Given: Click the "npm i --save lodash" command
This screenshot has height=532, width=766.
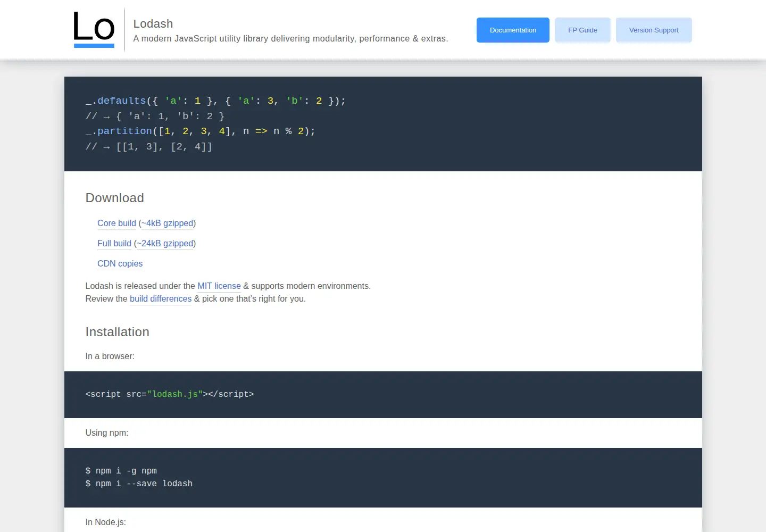Looking at the screenshot, I should [139, 484].
